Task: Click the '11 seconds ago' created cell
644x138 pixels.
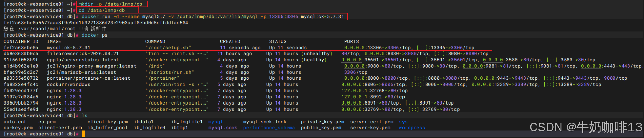Action: [x=240, y=48]
